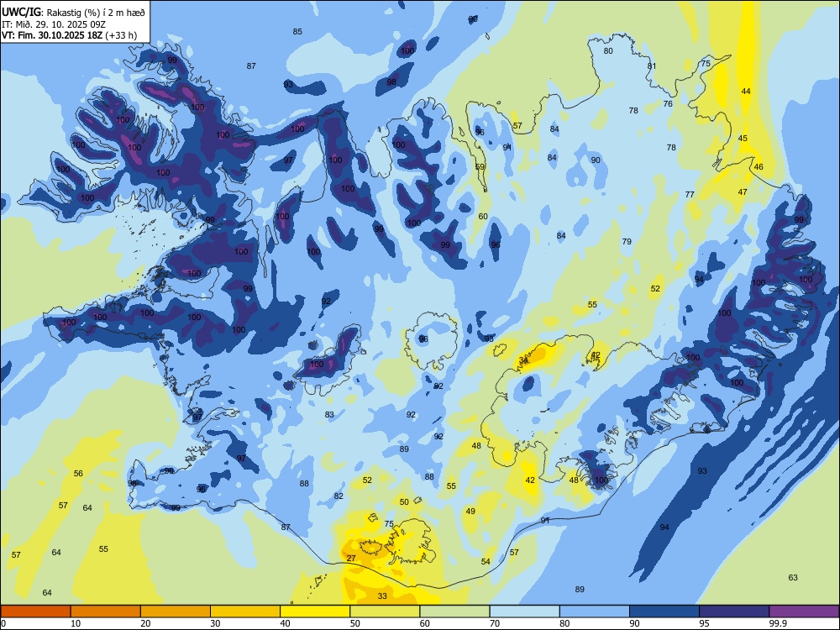The image size is (840, 630).
Task: Click the map humidity value '49'
Action: 470,511
